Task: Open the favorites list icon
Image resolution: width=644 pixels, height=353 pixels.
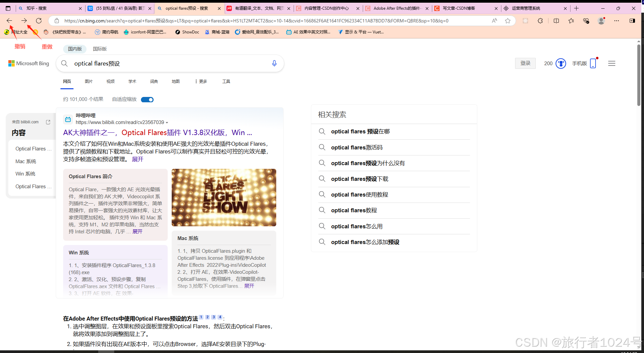Action: point(571,21)
